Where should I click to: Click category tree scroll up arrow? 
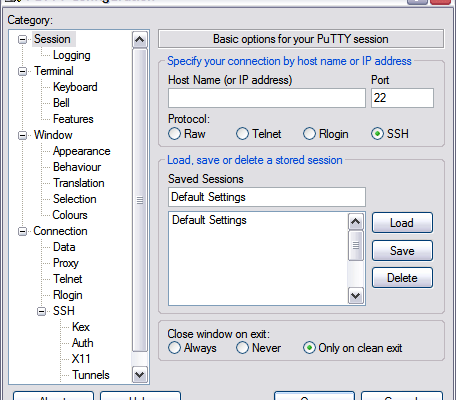139,40
